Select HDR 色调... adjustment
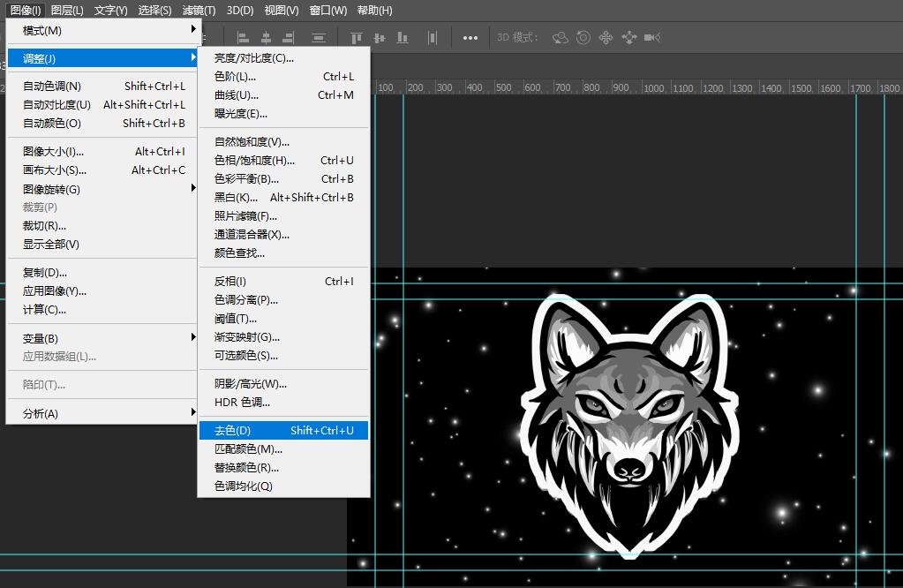This screenshot has width=903, height=588. tap(284, 402)
